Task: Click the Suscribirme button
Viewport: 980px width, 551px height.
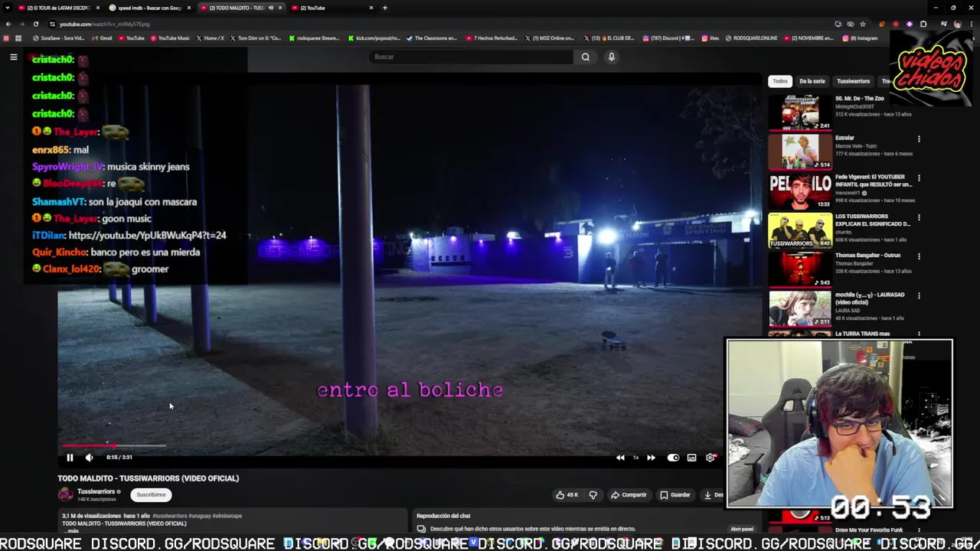Action: [151, 495]
